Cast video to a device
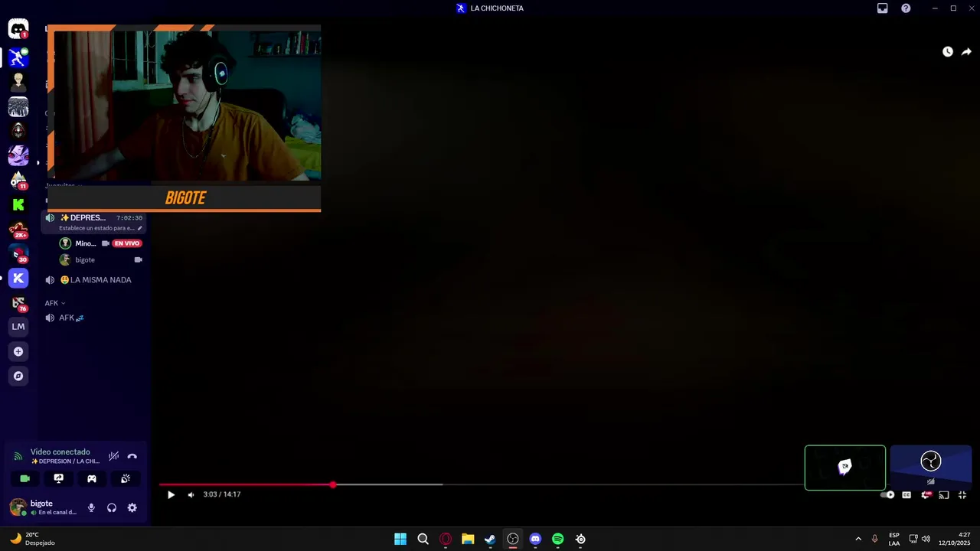This screenshot has height=551, width=980. [x=943, y=494]
